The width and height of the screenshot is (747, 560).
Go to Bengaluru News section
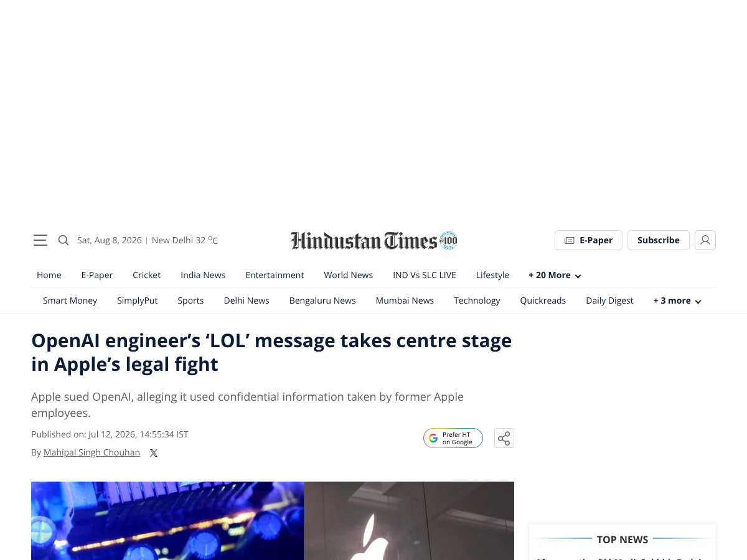point(322,301)
